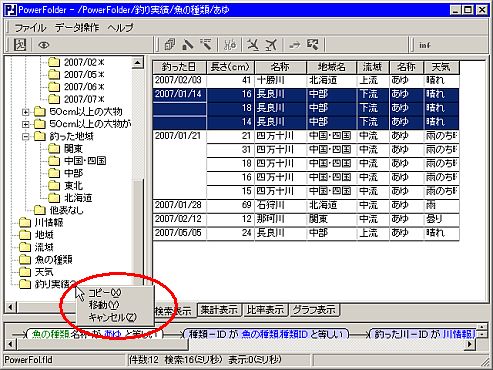Click the inf toolbar button
The image size is (493, 370).
pos(425,45)
